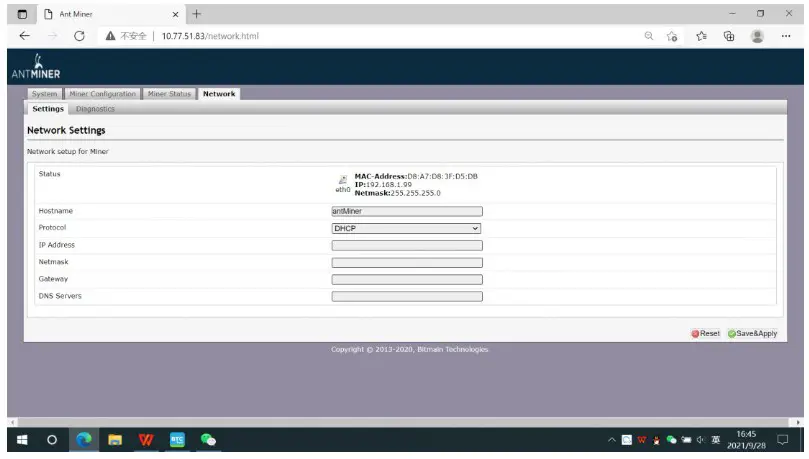The image size is (809, 459).
Task: Click the WeChat tray icon
Action: pyautogui.click(x=671, y=440)
